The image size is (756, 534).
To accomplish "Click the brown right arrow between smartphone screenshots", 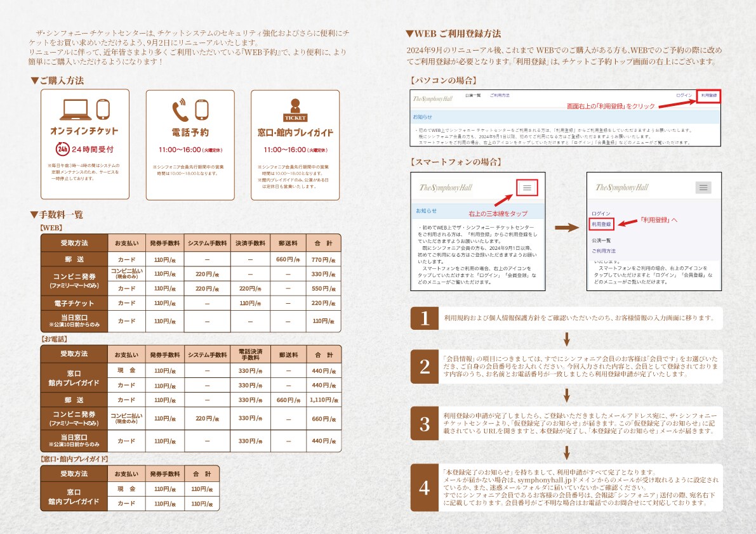I will point(566,227).
